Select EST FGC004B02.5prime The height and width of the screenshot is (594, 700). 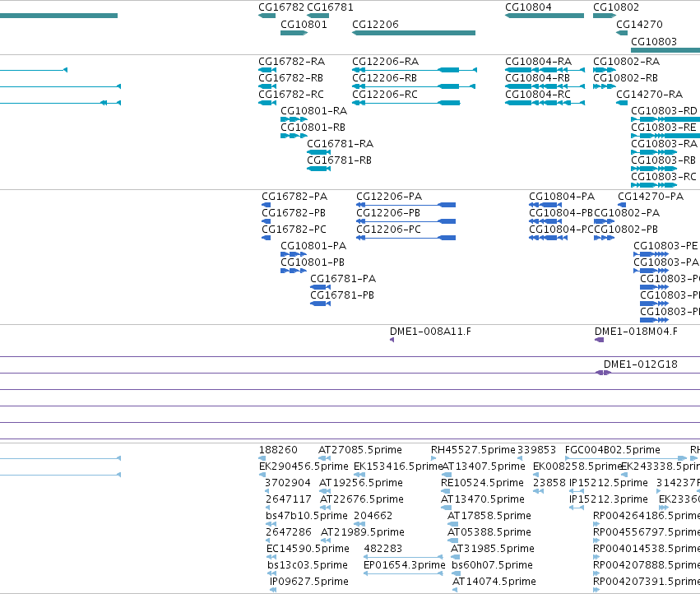point(612,450)
